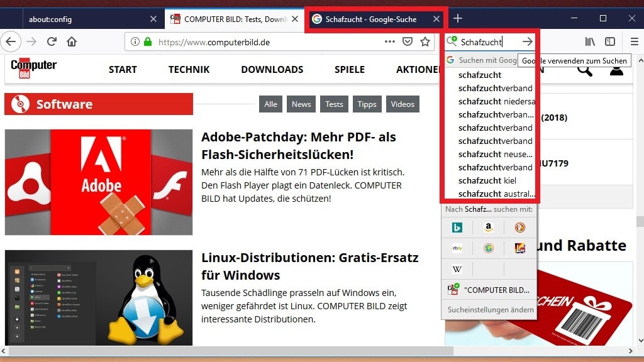Search with the Wikipedia engine icon
Image resolution: width=644 pixels, height=362 pixels.
[457, 269]
